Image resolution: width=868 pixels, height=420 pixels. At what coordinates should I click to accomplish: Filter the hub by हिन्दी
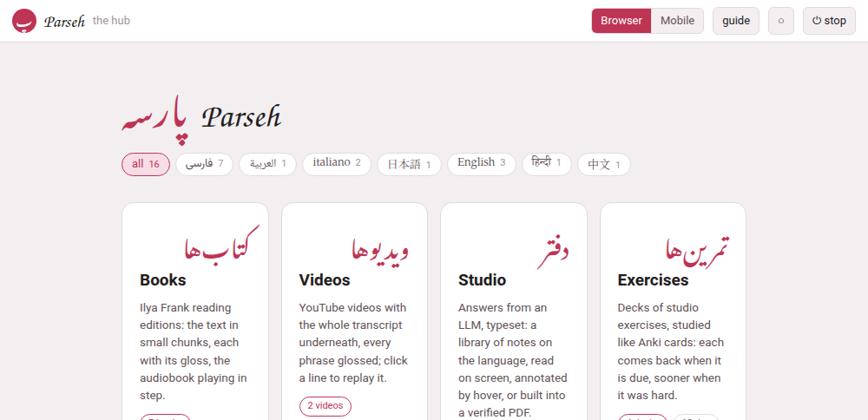coord(546,164)
